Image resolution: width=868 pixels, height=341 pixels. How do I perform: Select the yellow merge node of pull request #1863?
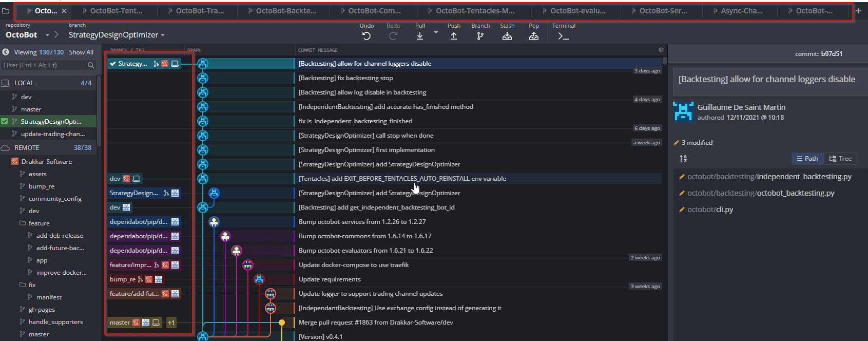pyautogui.click(x=282, y=323)
